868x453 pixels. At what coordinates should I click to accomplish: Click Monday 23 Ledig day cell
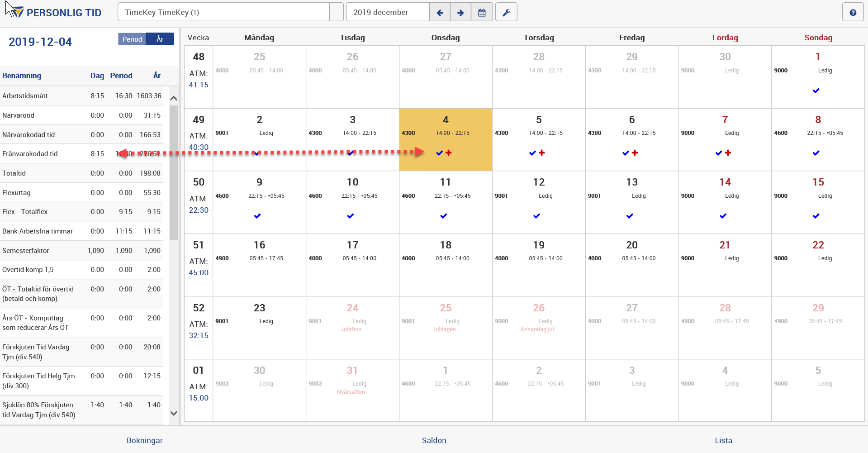click(x=260, y=328)
